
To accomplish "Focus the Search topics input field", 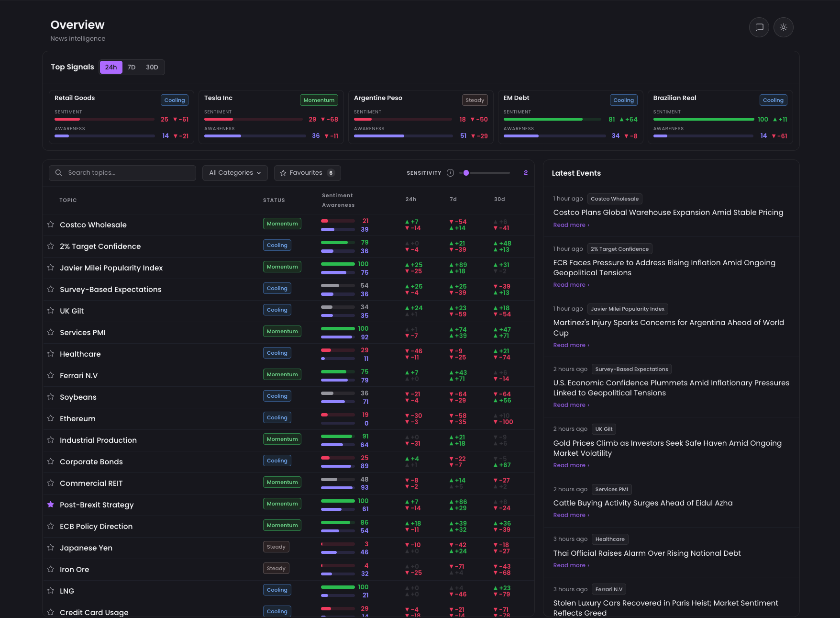I will (x=122, y=173).
